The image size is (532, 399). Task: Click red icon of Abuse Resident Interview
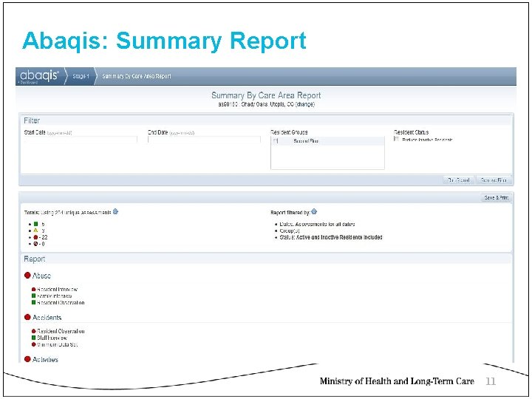(x=33, y=290)
